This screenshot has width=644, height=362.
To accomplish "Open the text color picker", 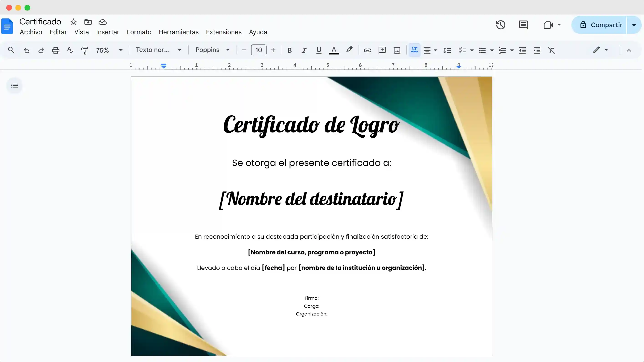I will (x=333, y=50).
